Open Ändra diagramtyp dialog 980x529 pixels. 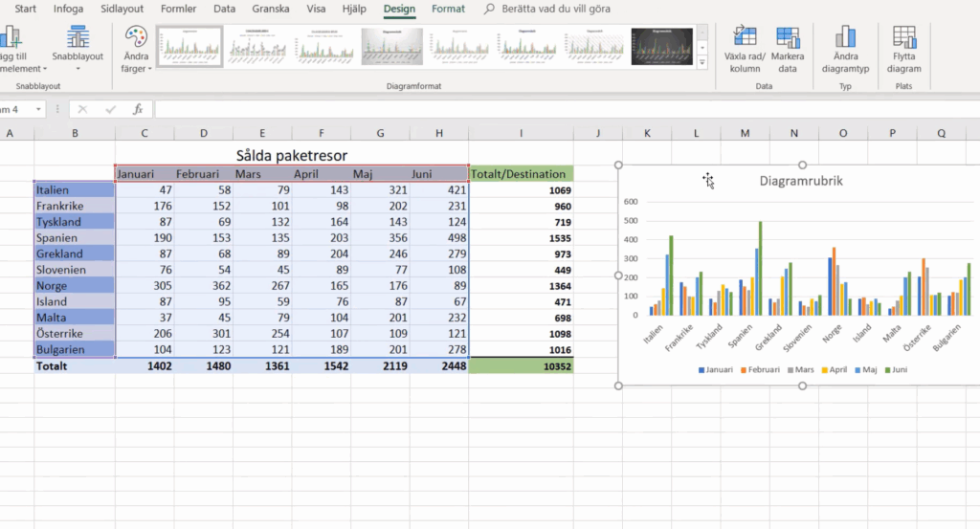click(x=845, y=37)
